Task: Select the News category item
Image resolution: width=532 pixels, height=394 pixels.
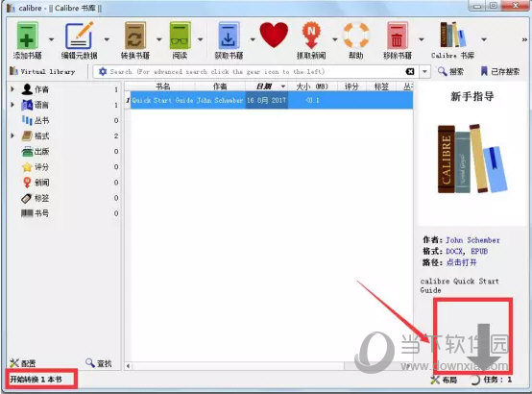Action: click(36, 182)
